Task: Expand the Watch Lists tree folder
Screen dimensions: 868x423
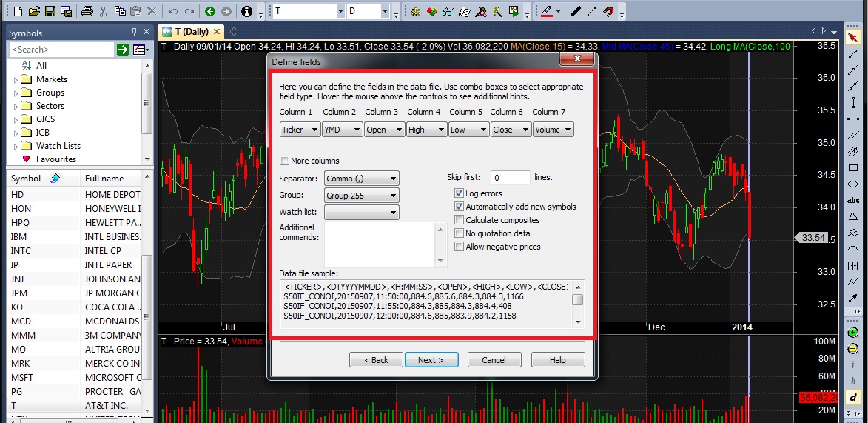Action: pyautogui.click(x=16, y=147)
